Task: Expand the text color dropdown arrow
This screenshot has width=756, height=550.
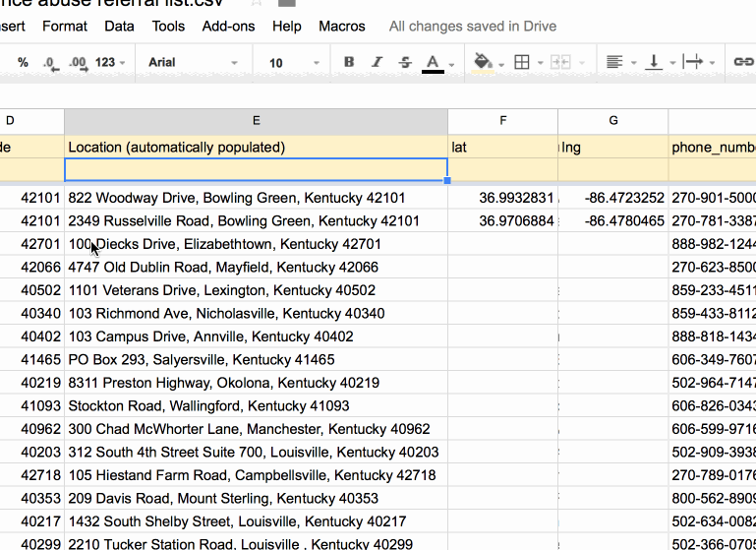Action: tap(452, 64)
